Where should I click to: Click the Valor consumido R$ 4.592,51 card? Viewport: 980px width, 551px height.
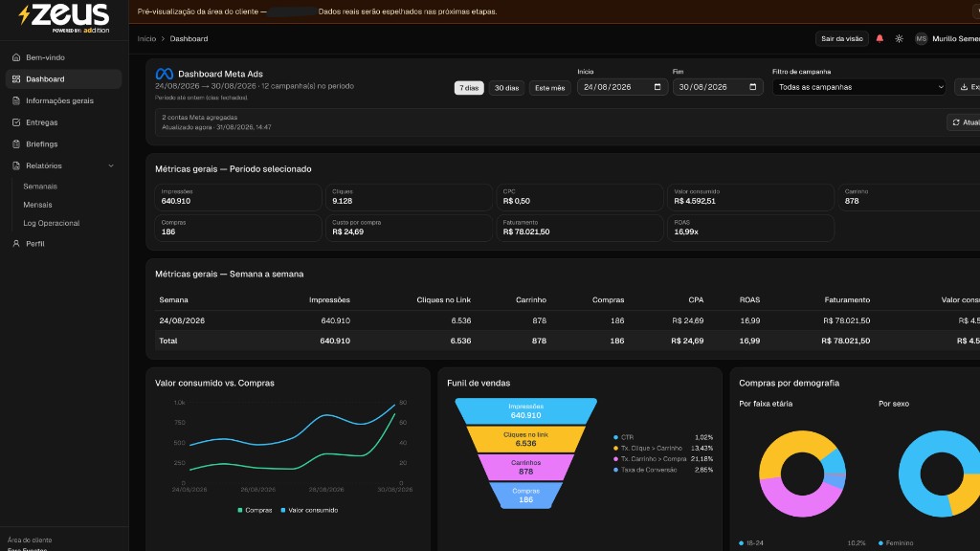coord(750,197)
